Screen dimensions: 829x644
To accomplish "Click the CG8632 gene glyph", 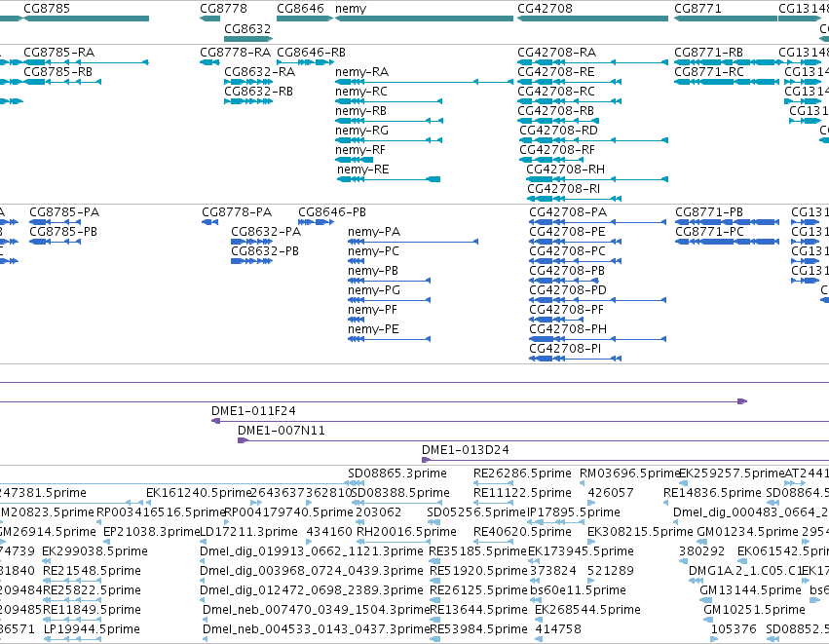I will [248, 39].
